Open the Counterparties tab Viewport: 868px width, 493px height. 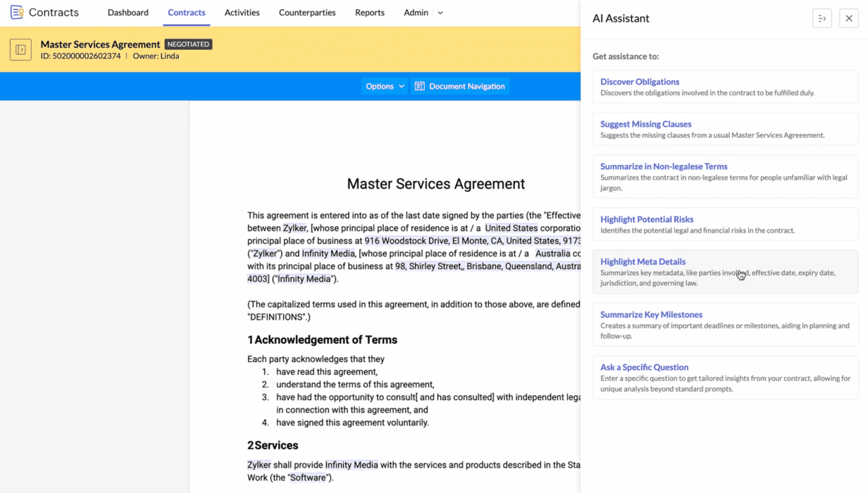(307, 13)
